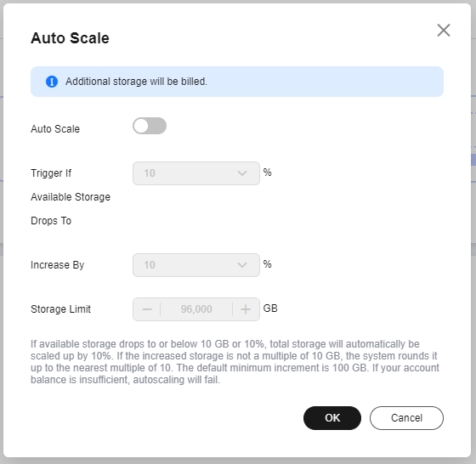Screen dimensions: 476x464
Task: Enable the Auto Scale toggle switch
Action: click(x=150, y=126)
